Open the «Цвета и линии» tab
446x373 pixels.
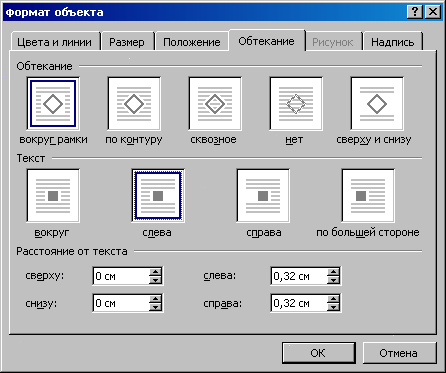tap(55, 42)
